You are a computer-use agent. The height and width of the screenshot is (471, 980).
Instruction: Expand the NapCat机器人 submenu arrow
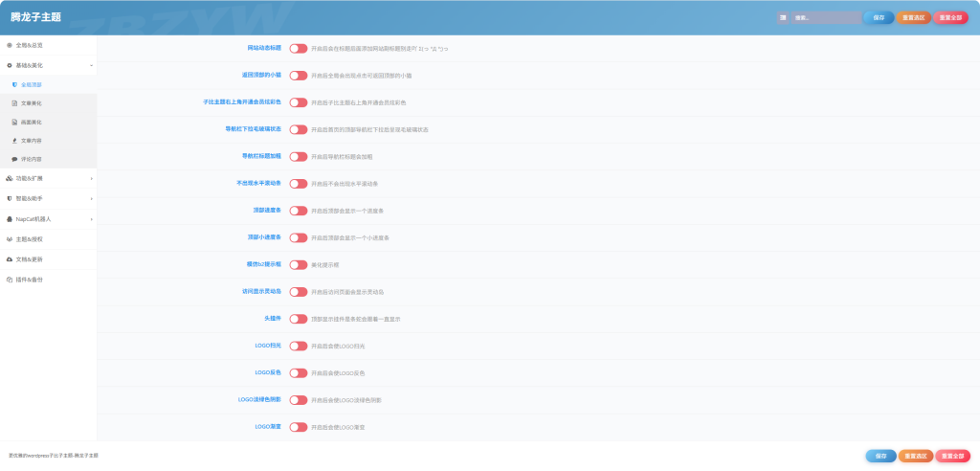click(91, 219)
